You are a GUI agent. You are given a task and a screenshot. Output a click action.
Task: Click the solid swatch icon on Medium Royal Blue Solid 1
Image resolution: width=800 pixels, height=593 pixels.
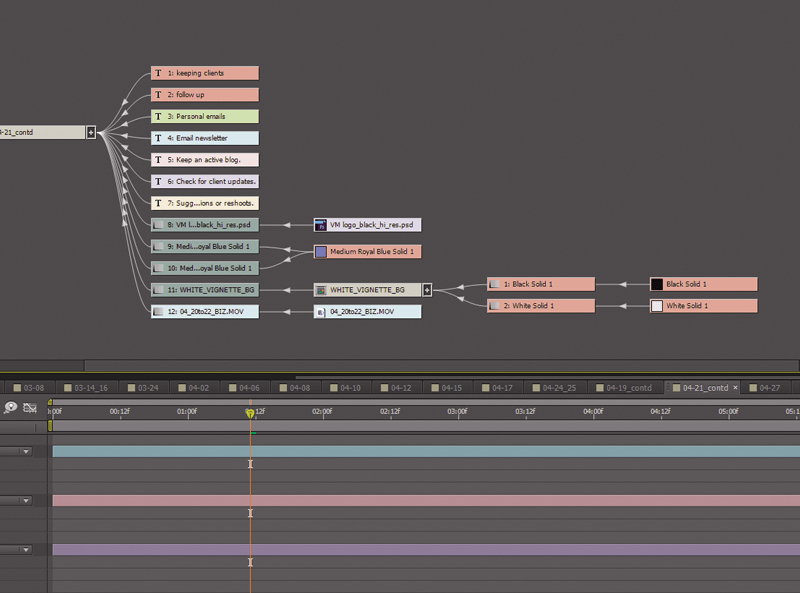pos(319,250)
